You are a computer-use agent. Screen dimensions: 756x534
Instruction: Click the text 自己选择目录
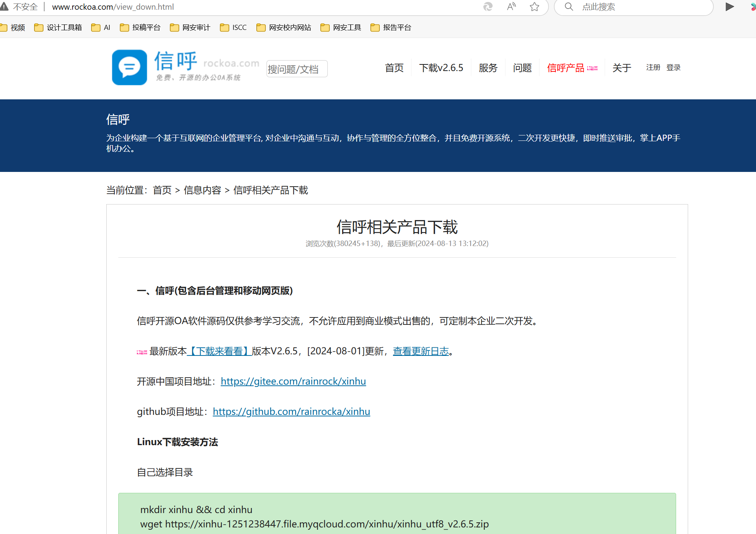[165, 472]
